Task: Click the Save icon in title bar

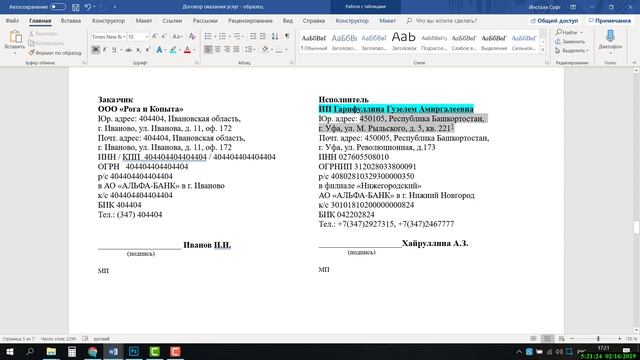Action: pyautogui.click(x=76, y=7)
